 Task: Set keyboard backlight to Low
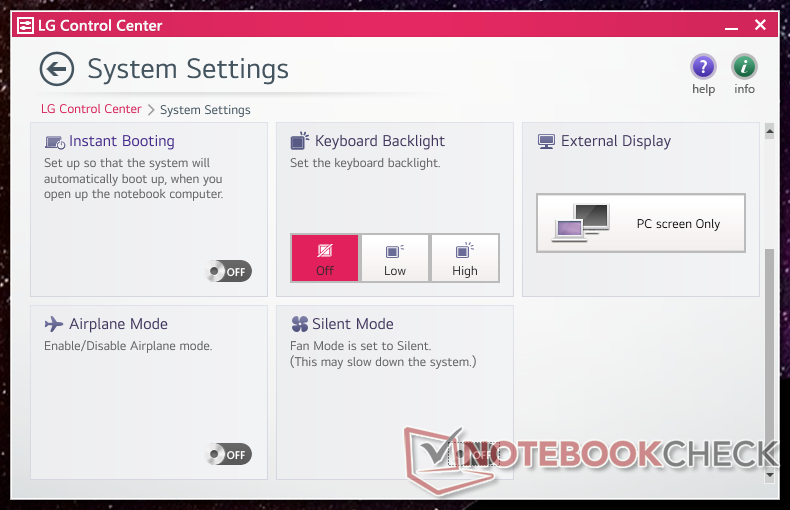tap(395, 259)
